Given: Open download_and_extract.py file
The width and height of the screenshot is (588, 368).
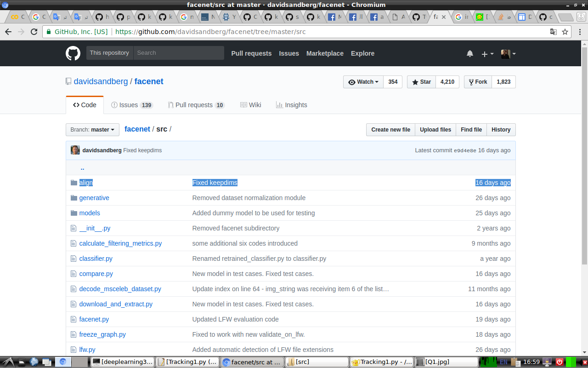Looking at the screenshot, I should click(116, 304).
